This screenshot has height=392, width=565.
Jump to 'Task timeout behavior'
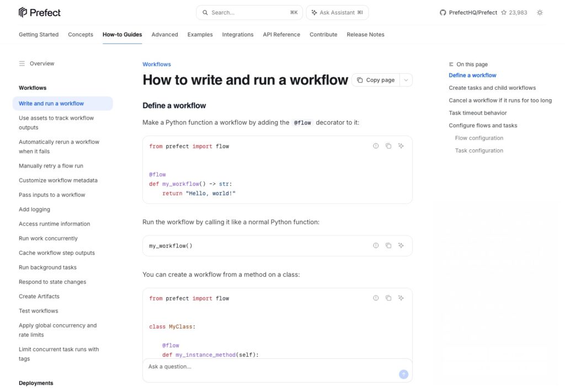click(477, 113)
